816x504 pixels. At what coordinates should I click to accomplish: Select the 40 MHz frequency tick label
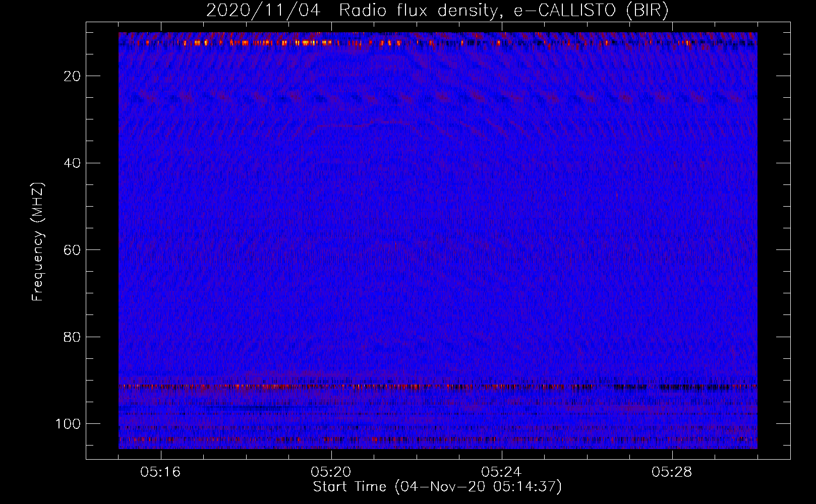pos(71,163)
